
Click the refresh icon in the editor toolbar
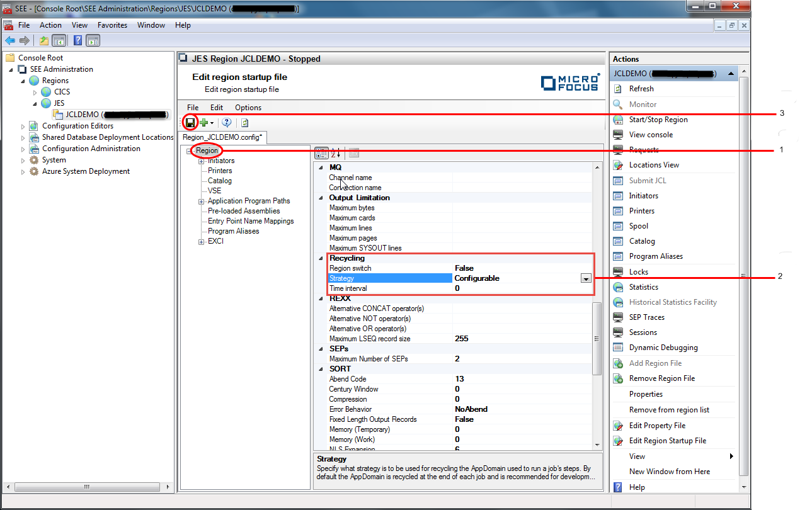(244, 123)
